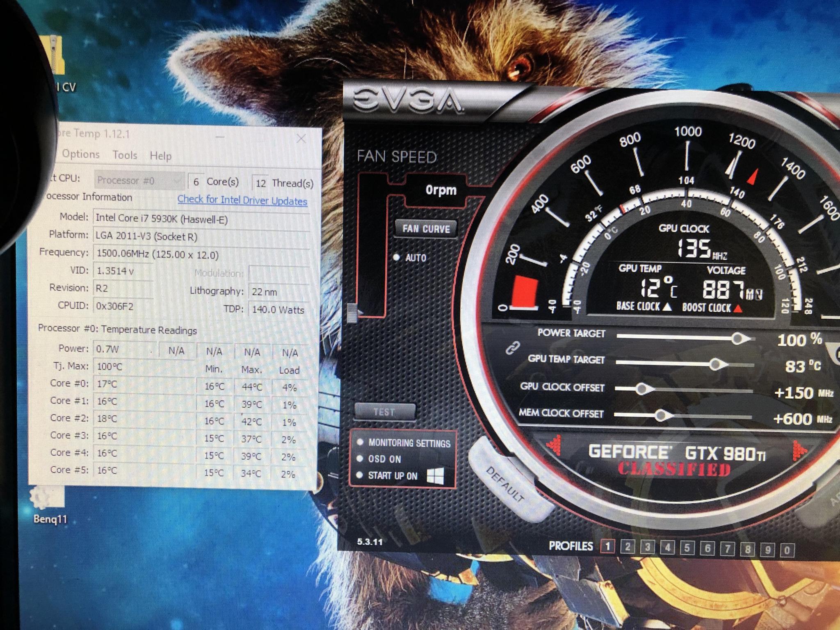Click the EVGA version number 5.3.11
Image resolution: width=840 pixels, height=630 pixels.
(x=370, y=541)
